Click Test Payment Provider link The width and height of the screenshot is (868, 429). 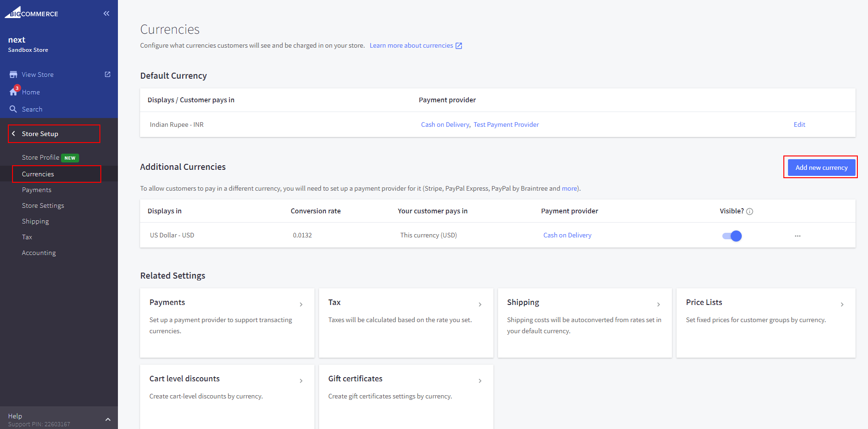click(506, 124)
